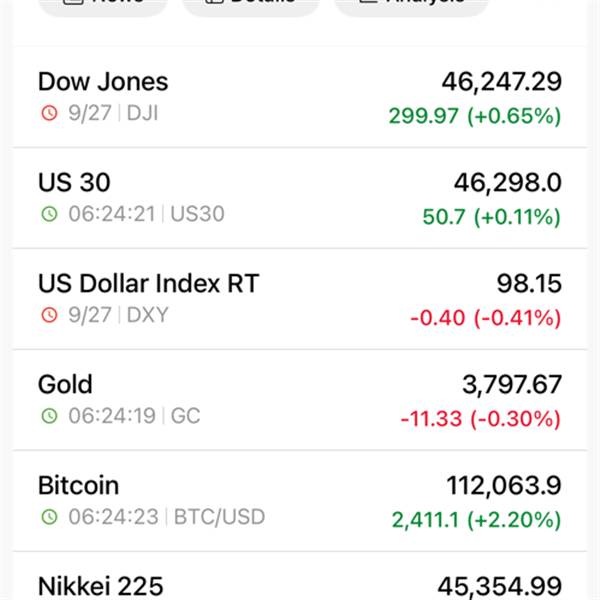Click the green clock icon under US 30
Image resolution: width=600 pixels, height=600 pixels.
point(49,214)
